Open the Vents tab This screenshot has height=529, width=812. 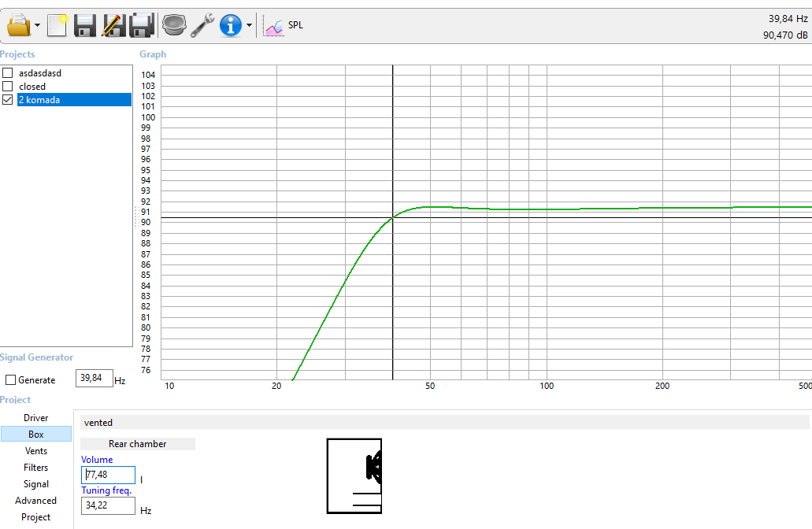35,451
